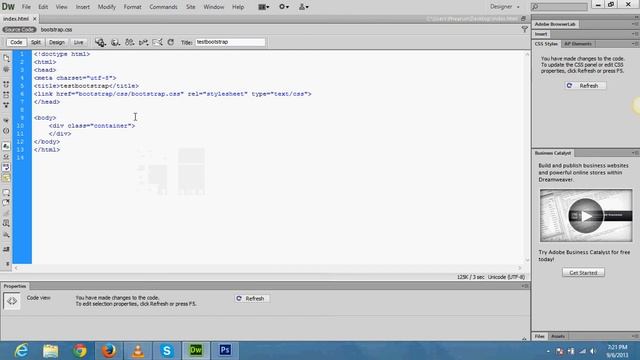
Task: Collapse right panels to icons
Action: (636, 17)
